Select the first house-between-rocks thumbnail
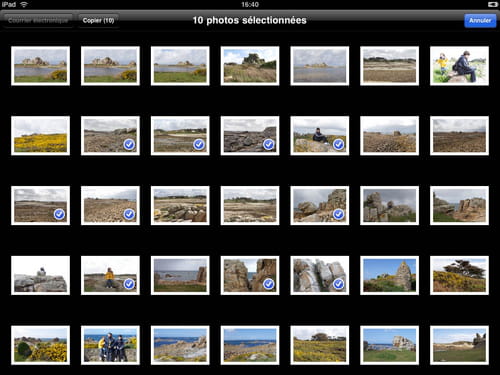The width and height of the screenshot is (500, 375). pos(40,66)
